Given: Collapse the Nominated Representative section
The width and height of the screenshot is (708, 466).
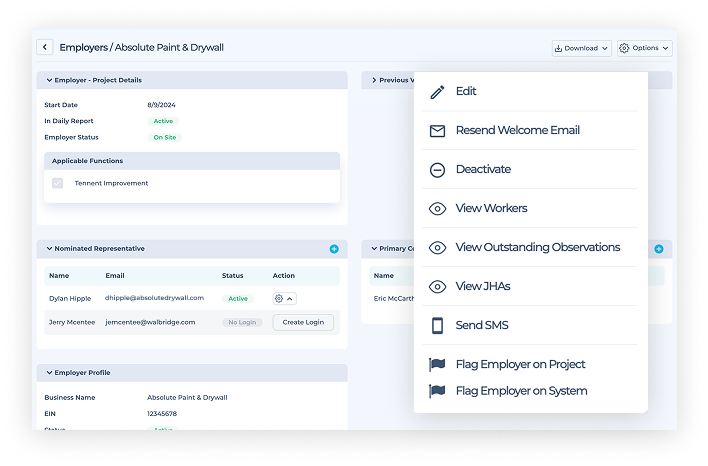Looking at the screenshot, I should coord(49,248).
